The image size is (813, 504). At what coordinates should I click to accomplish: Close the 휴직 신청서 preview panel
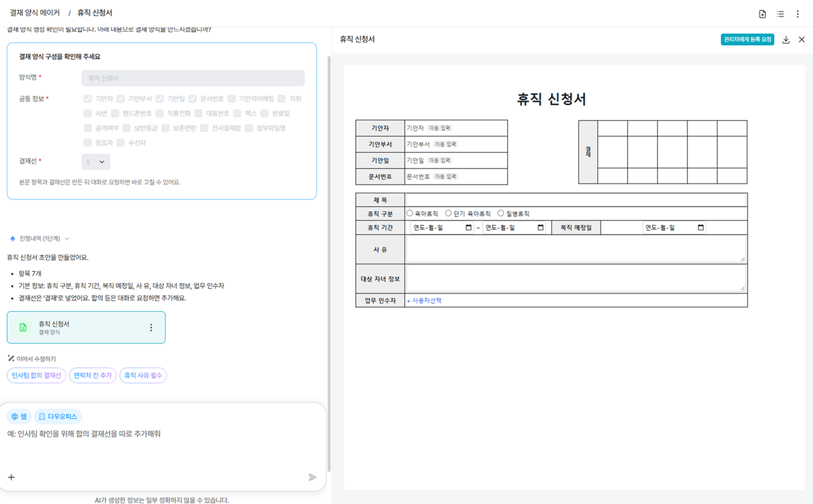[x=802, y=40]
